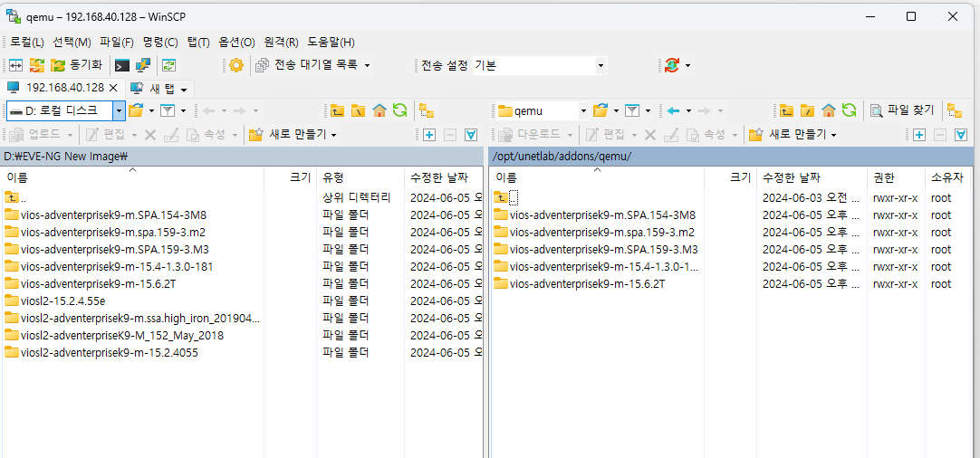Click local panel select all icon
This screenshot has width=980, height=458.
click(x=471, y=134)
